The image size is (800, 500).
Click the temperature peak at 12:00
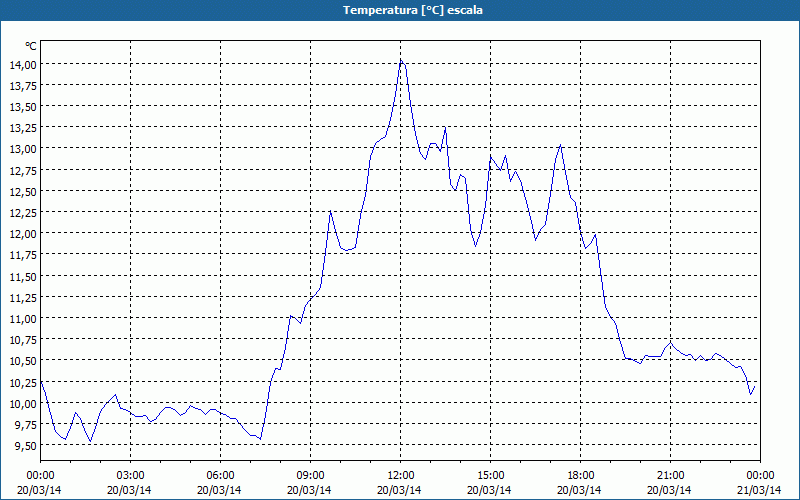tap(401, 60)
